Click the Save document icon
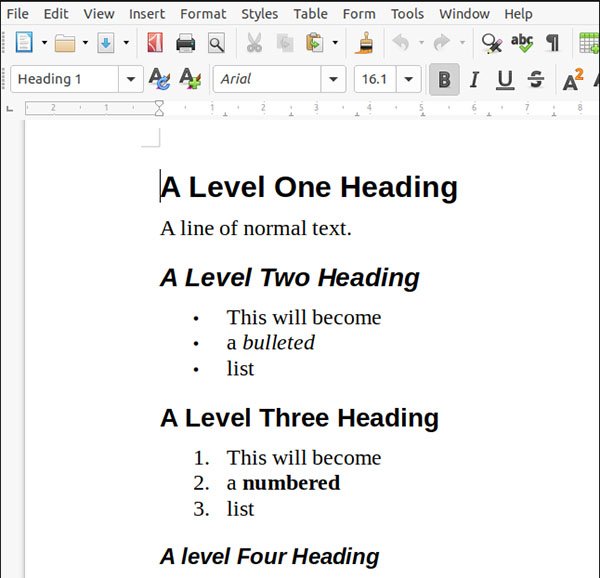 [106, 43]
